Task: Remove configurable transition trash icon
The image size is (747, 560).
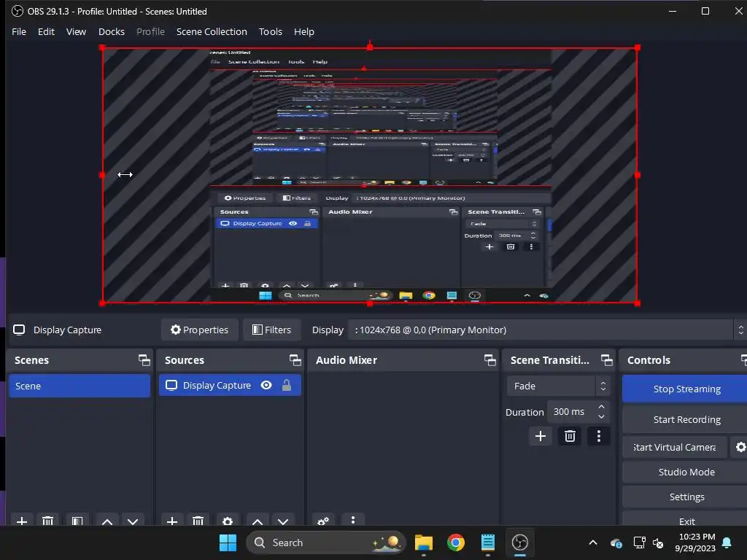Action: coord(570,436)
